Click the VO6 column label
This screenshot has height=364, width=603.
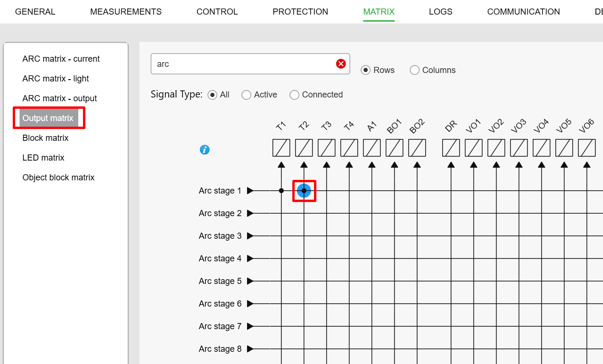tap(586, 126)
